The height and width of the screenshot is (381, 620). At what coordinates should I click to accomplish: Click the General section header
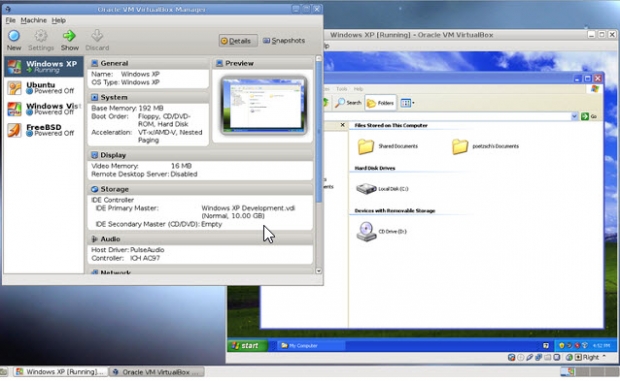pos(148,63)
